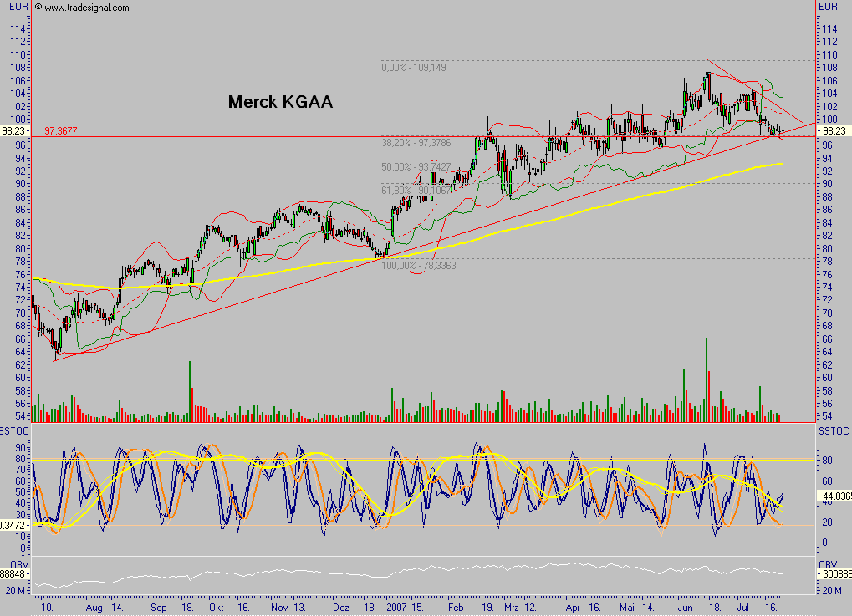
Task: Click the EUR label on the right price axis
Action: click(x=827, y=7)
